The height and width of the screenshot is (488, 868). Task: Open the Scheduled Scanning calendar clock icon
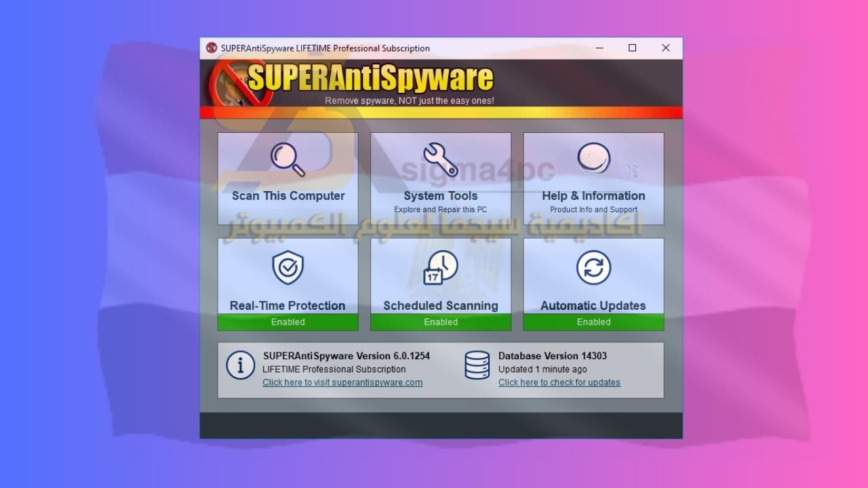[441, 268]
